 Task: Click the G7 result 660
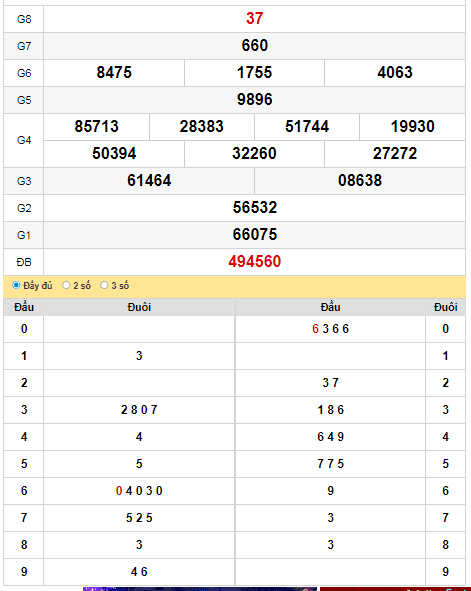255,46
